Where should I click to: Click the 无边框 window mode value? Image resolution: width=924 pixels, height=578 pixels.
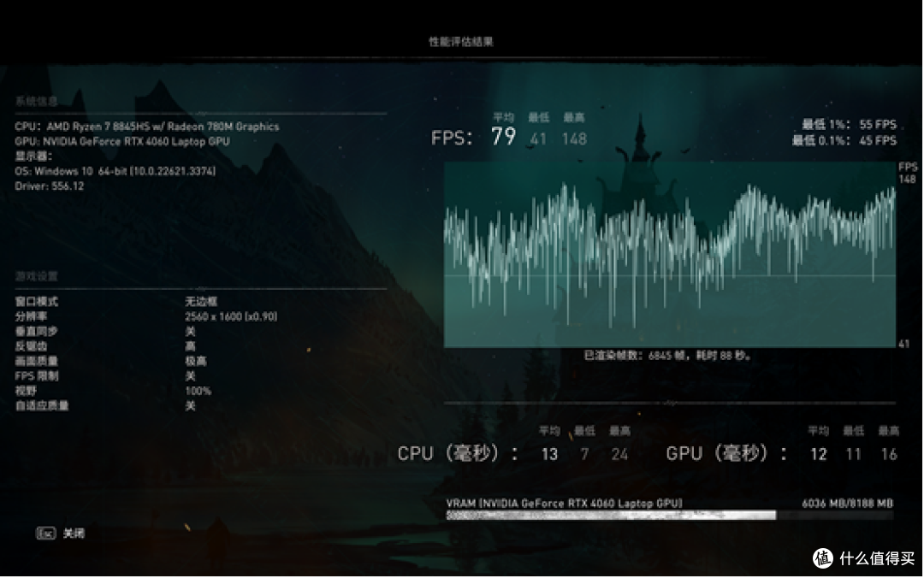(201, 302)
